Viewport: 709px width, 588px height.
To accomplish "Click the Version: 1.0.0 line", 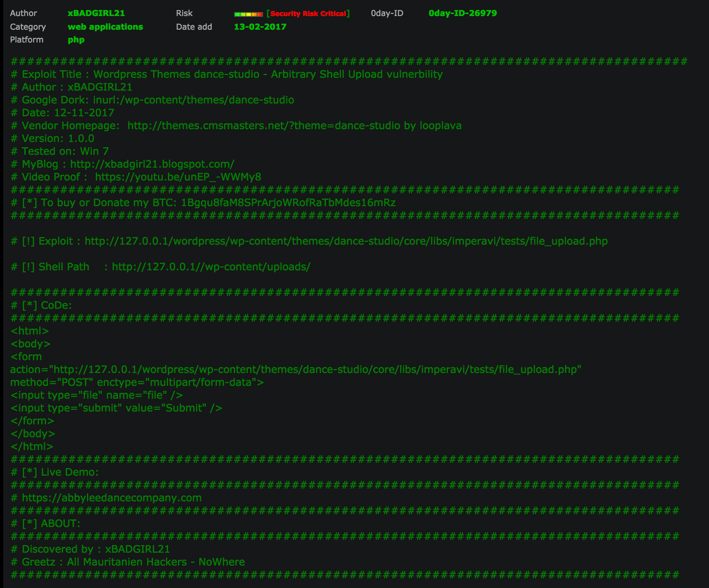I will pyautogui.click(x=52, y=138).
